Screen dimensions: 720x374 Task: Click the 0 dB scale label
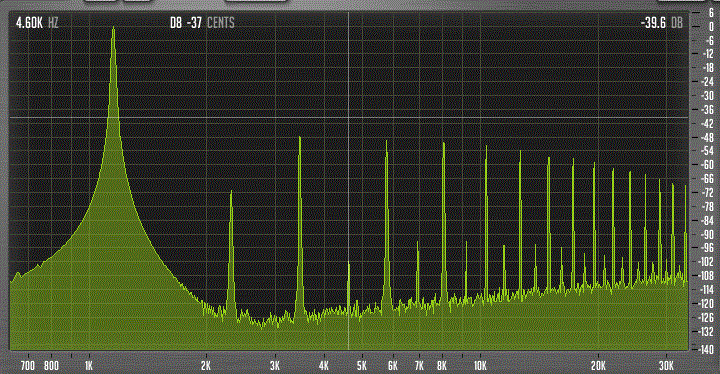711,27
